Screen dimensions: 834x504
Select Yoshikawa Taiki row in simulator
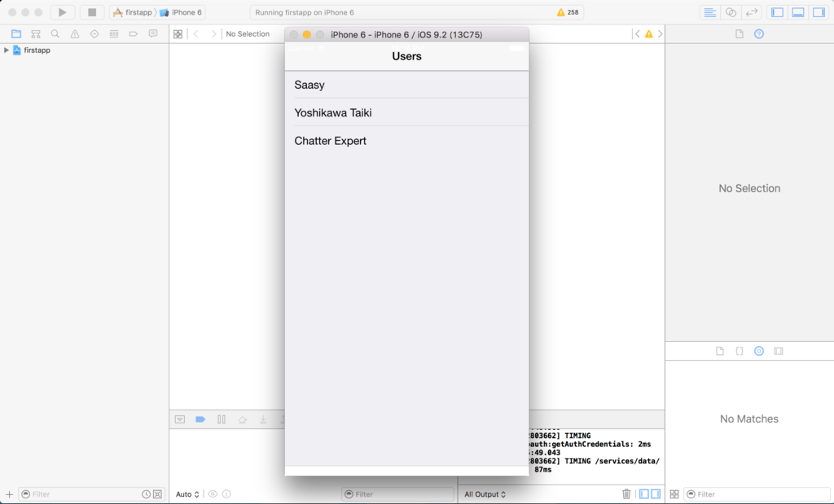pyautogui.click(x=407, y=112)
